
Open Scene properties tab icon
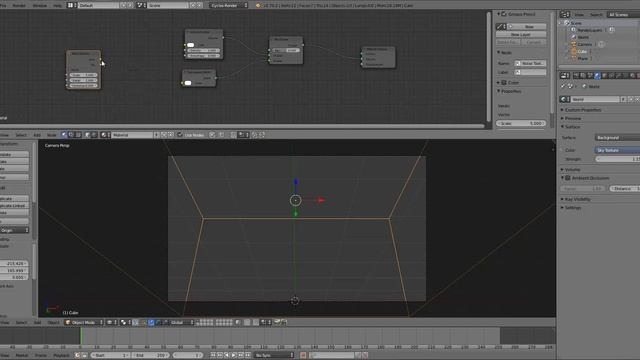[x=590, y=76]
